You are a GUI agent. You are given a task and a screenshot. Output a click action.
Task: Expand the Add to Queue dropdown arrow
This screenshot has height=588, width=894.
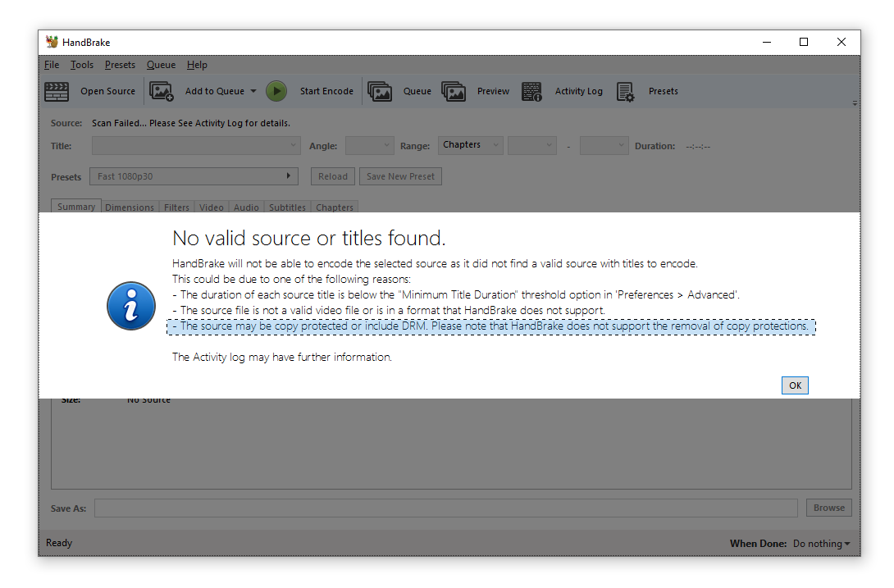[x=253, y=91]
